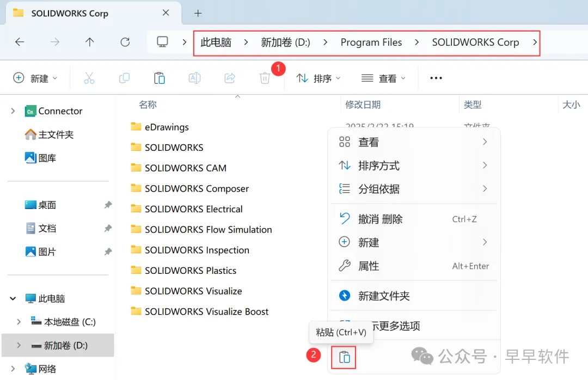The image size is (588, 380).
Task: Click the Delete trash icon in toolbar
Action: coord(265,78)
